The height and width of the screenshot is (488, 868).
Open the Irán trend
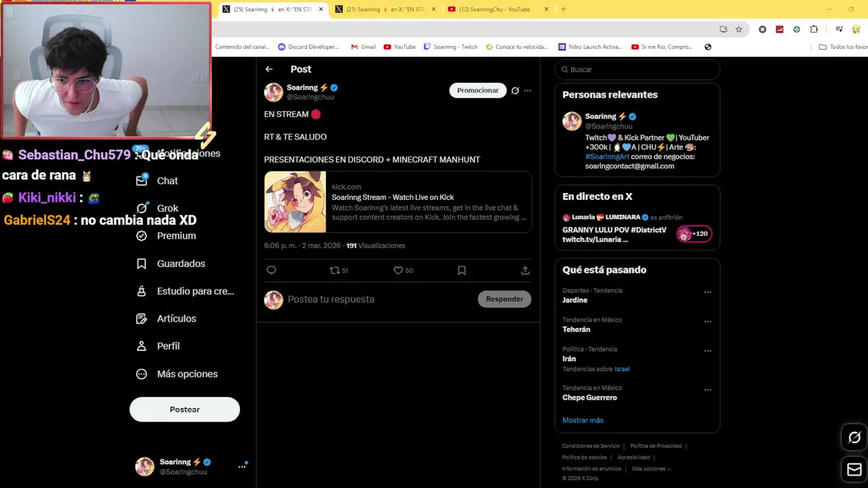coord(569,359)
